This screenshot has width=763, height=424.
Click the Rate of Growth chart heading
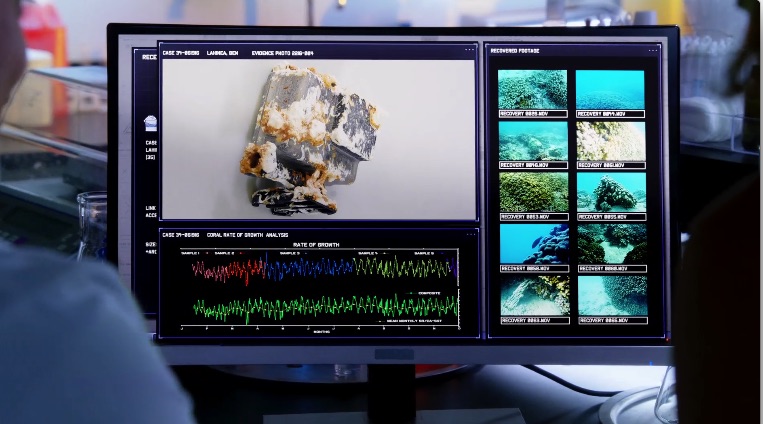coord(316,245)
